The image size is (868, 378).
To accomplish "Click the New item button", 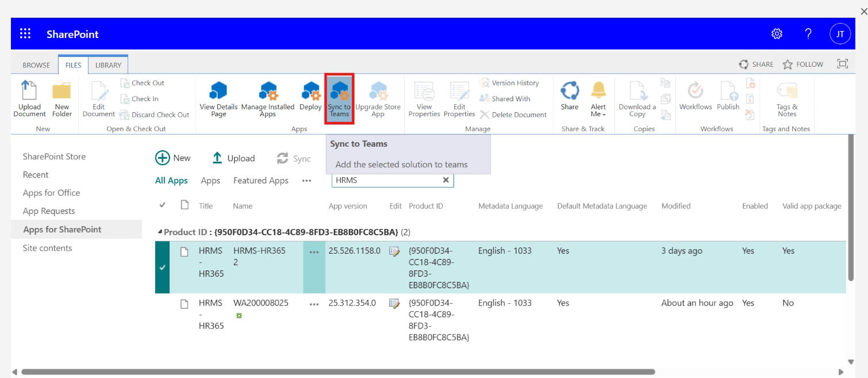I will click(173, 158).
